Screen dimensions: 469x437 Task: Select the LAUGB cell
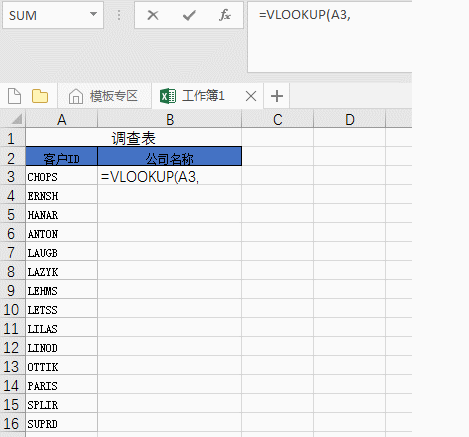[62, 252]
